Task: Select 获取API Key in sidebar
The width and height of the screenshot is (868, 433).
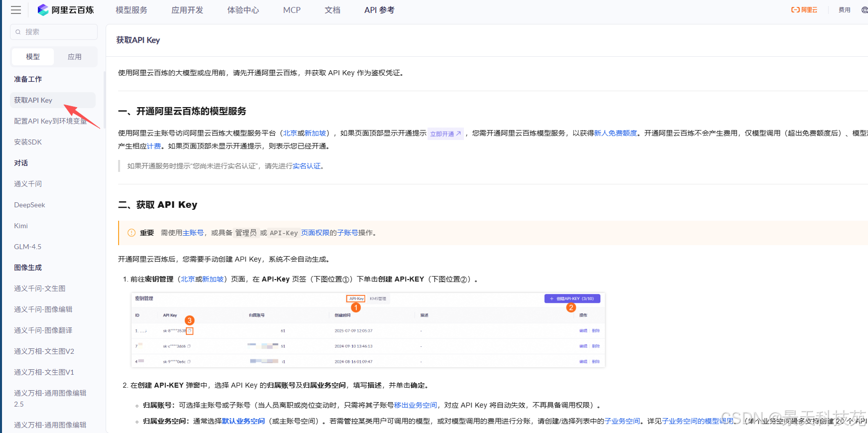Action: [53, 100]
